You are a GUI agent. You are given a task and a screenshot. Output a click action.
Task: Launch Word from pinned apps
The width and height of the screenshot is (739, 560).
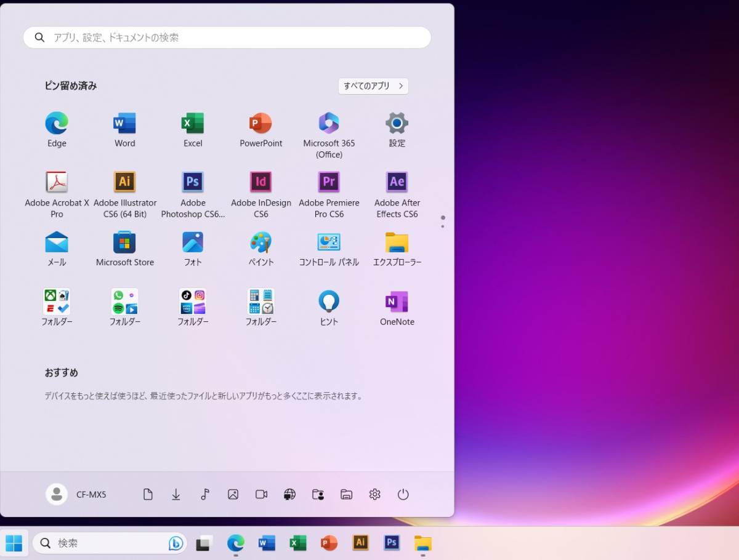124,124
